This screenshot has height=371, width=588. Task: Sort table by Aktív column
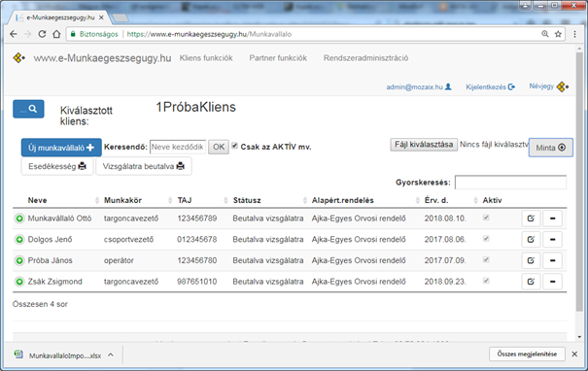click(492, 200)
